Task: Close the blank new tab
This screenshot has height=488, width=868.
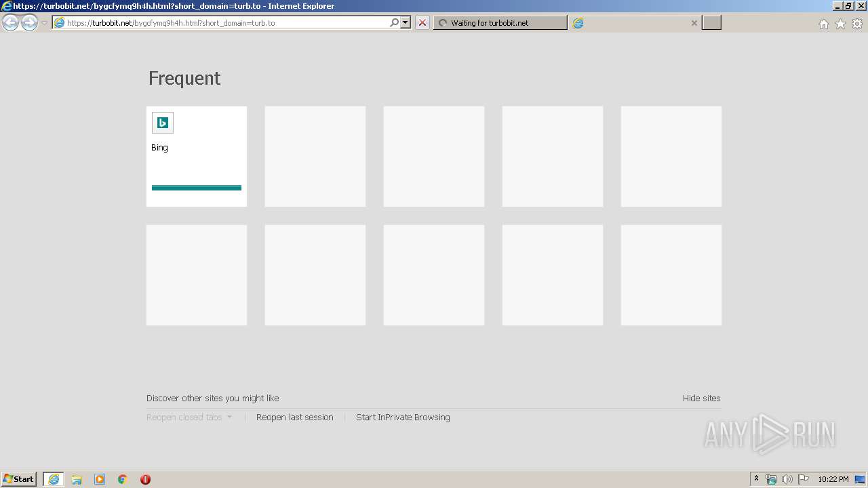Action: point(694,23)
